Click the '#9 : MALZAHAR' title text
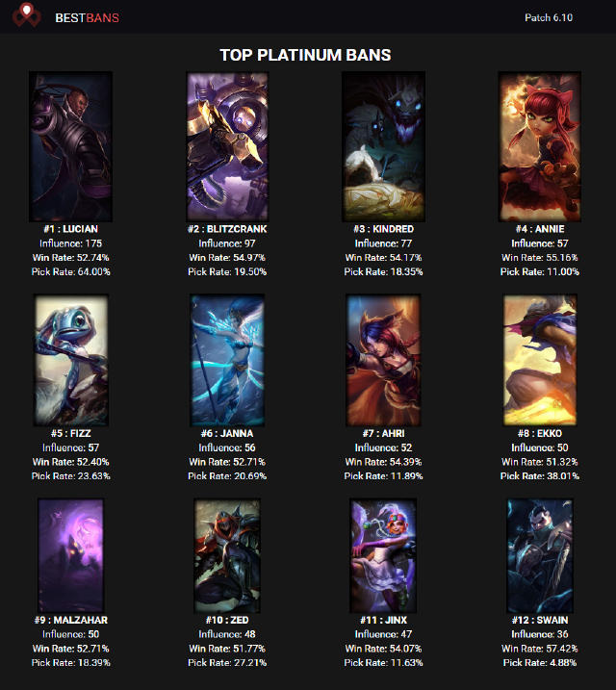The width and height of the screenshot is (616, 690). (71, 620)
